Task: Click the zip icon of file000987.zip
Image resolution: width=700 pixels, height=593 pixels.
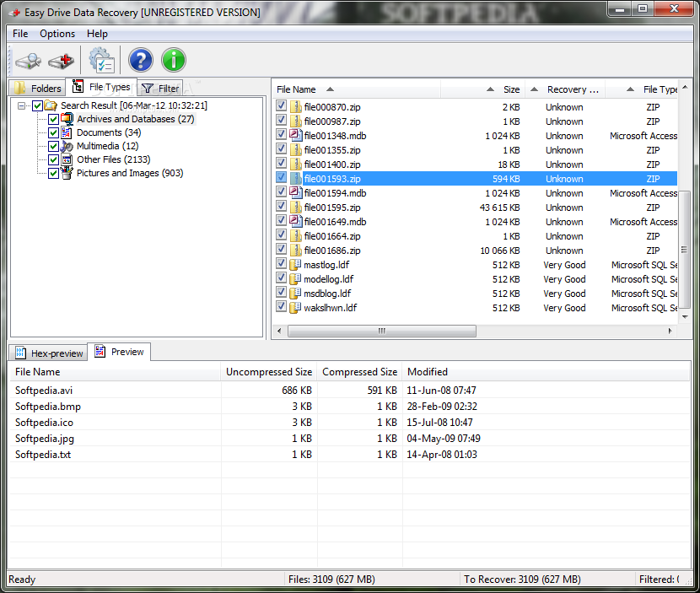Action: pos(295,121)
